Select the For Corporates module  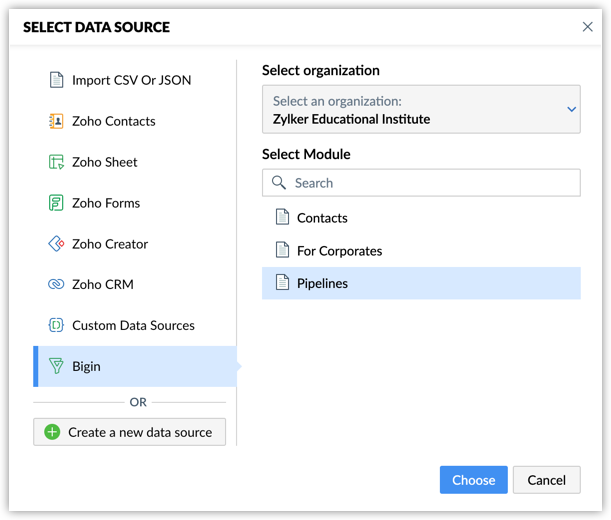(x=421, y=251)
